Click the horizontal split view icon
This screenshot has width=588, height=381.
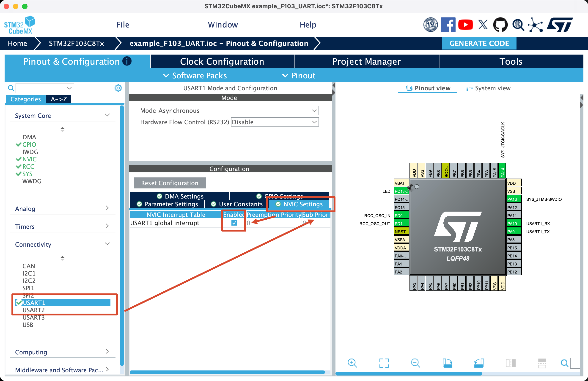point(542,363)
